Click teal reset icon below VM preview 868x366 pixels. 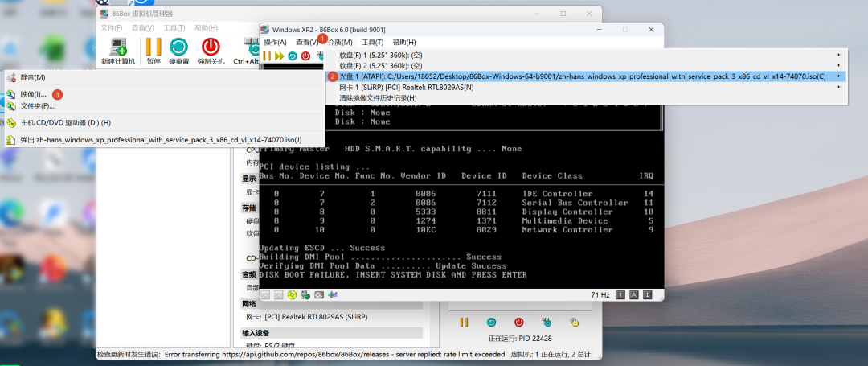(x=491, y=323)
